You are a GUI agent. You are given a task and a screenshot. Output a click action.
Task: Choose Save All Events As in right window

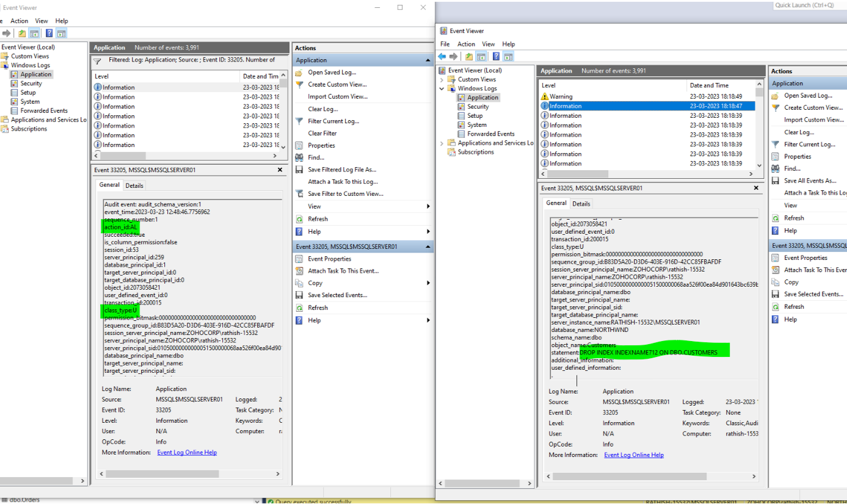[810, 181]
